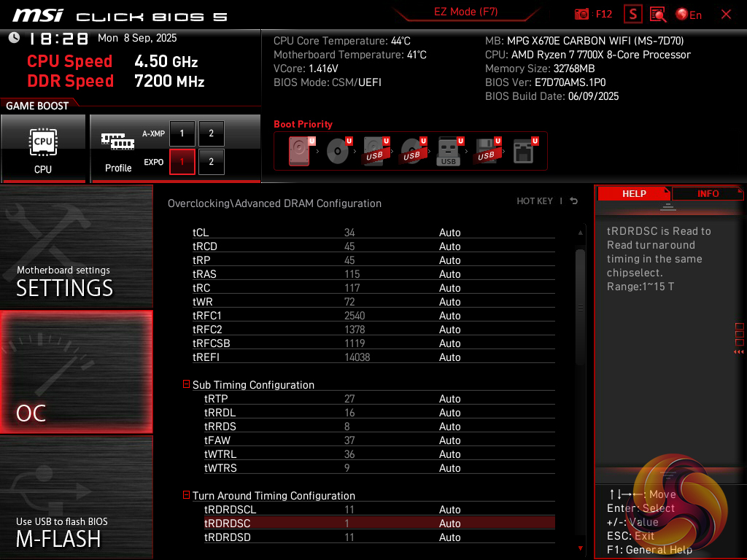747x560 pixels.
Task: Collapse Turn Around Timing Configuration section
Action: coord(186,495)
